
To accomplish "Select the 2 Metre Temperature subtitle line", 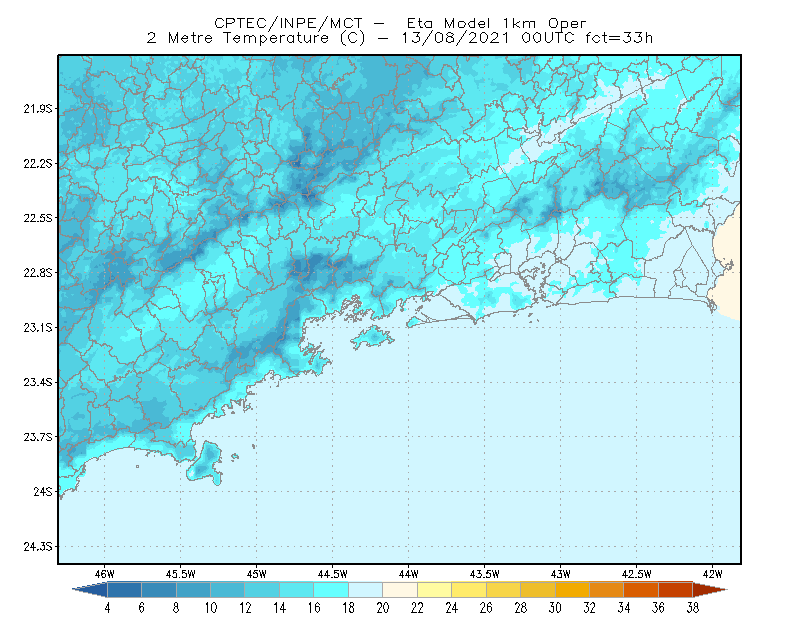I will click(x=400, y=38).
